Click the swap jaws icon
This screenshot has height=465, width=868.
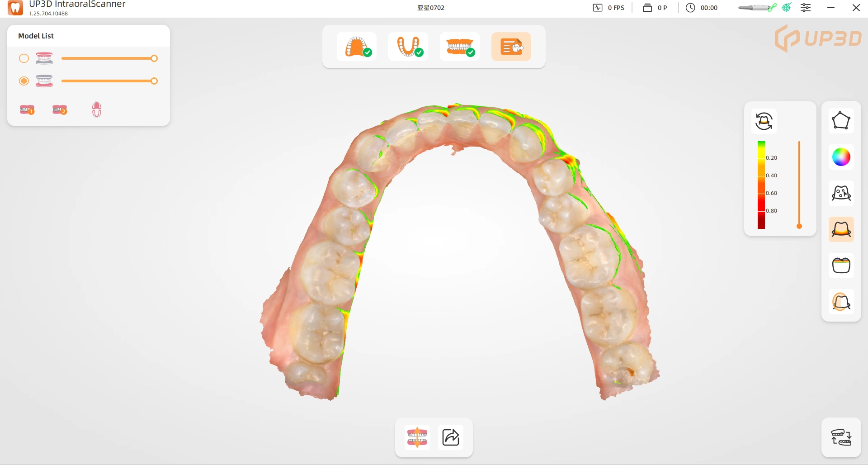pyautogui.click(x=841, y=437)
